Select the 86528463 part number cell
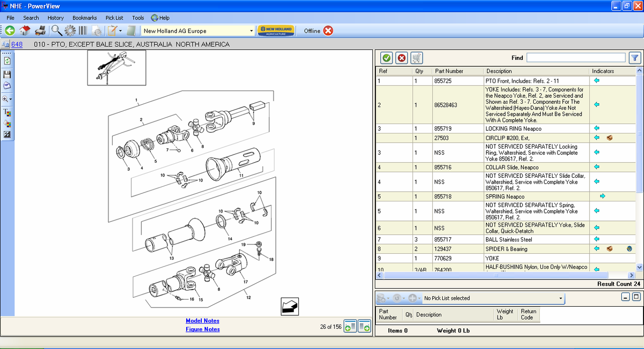Viewport: 644px width, 349px height. tap(458, 105)
